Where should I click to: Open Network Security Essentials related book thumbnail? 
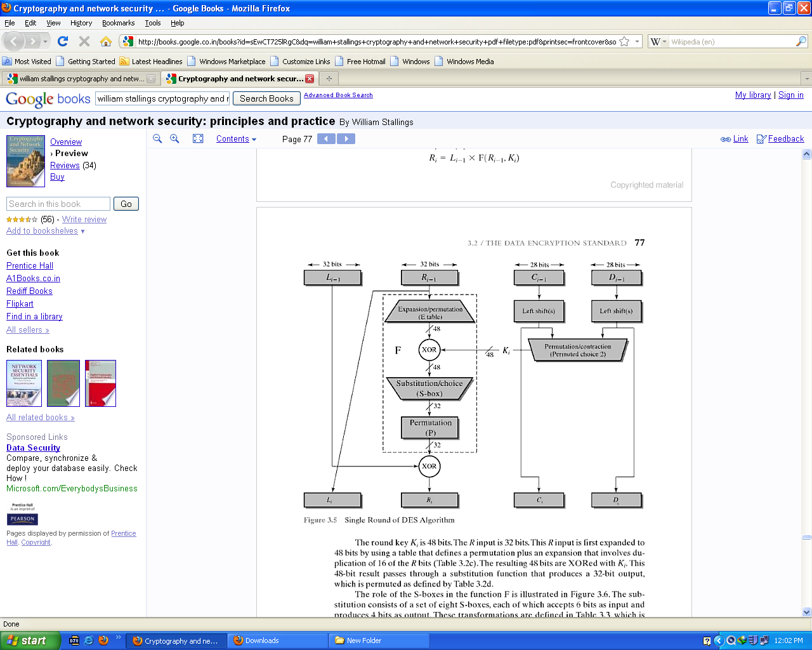(x=24, y=383)
